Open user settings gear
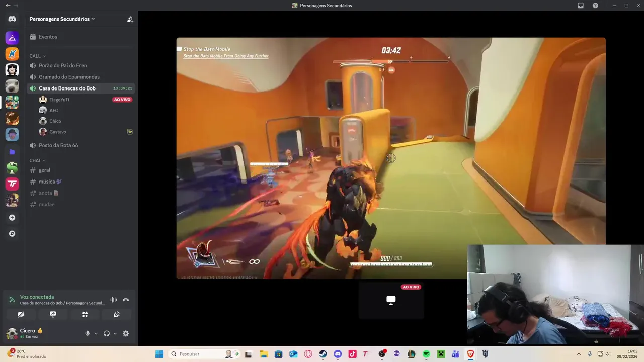644x362 pixels. [x=126, y=333]
